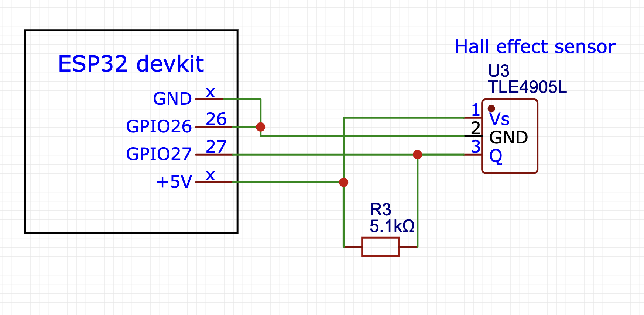Select junction dot on +5V wire
This screenshot has width=644, height=315.
[x=343, y=182]
